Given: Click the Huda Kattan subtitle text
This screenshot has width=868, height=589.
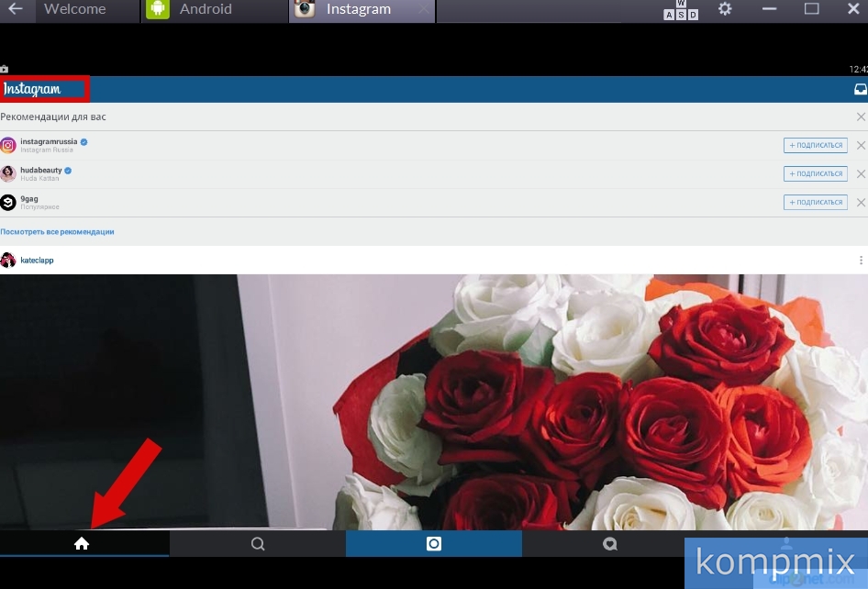Looking at the screenshot, I should (39, 178).
